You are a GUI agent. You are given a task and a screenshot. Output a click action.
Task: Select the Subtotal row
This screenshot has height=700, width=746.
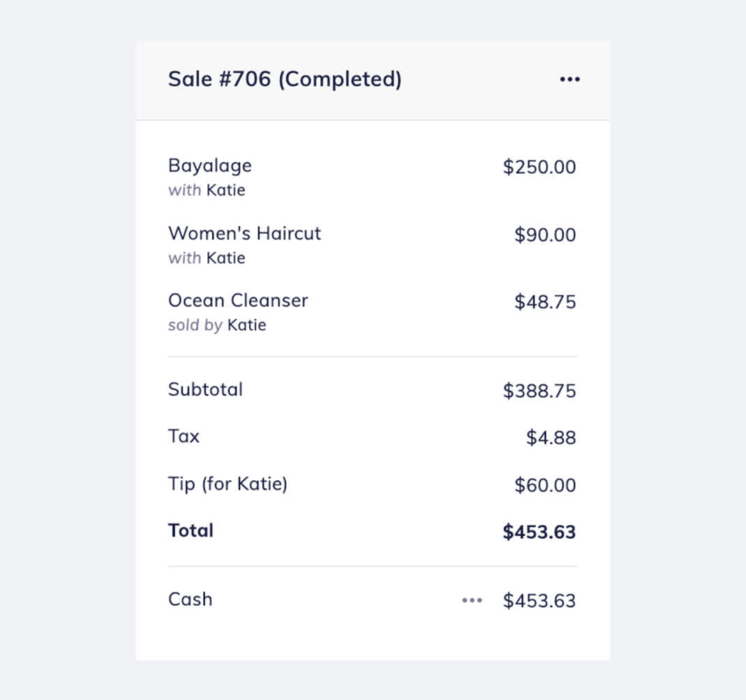point(205,389)
